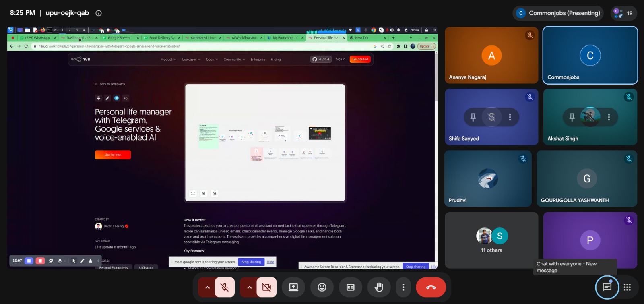Open the activities grid icon
This screenshot has height=304, width=644.
pos(627,287)
